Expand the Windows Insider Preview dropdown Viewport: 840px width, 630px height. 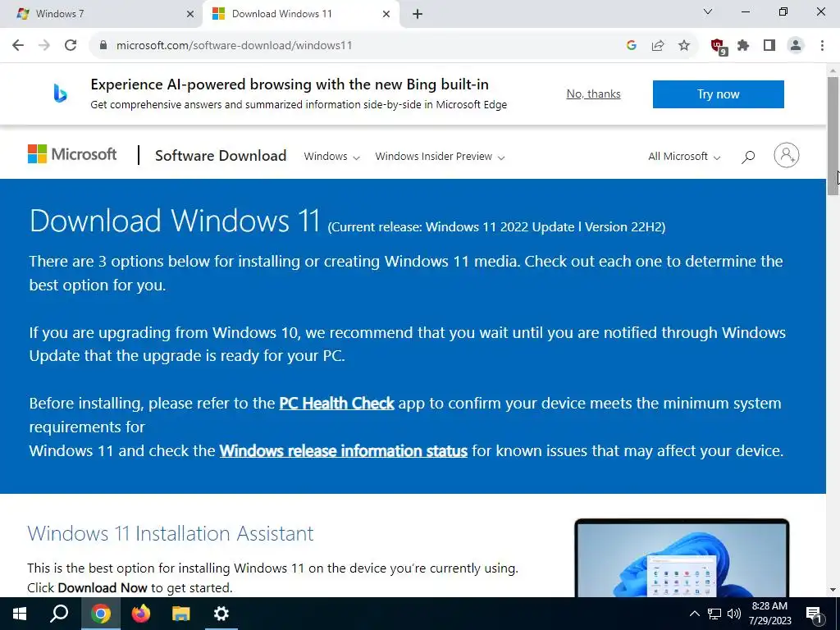[440, 157]
